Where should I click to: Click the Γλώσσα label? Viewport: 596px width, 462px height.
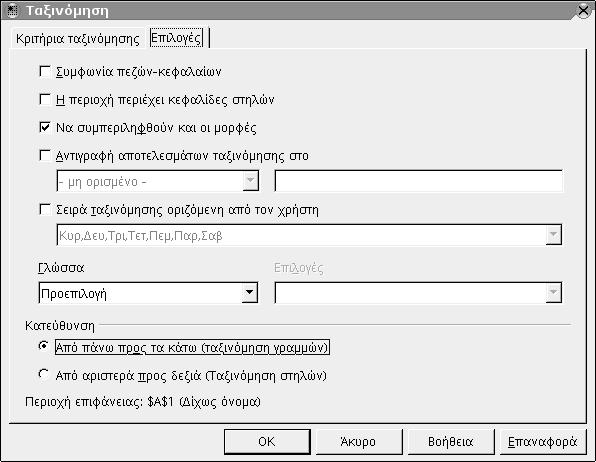coord(61,268)
